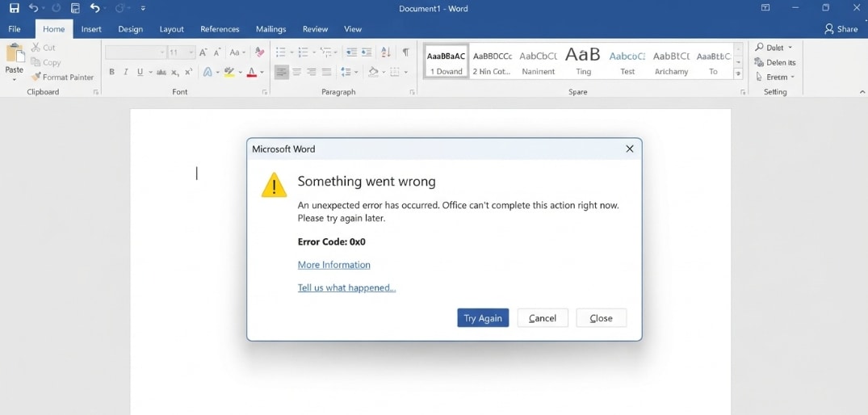The image size is (868, 415).
Task: Toggle Bold formatting
Action: (111, 72)
